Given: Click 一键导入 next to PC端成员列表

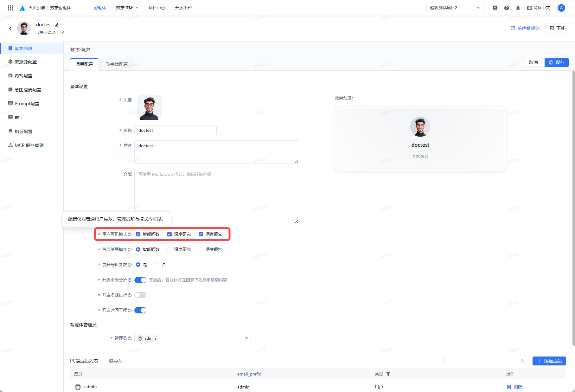Looking at the screenshot, I should (113, 361).
